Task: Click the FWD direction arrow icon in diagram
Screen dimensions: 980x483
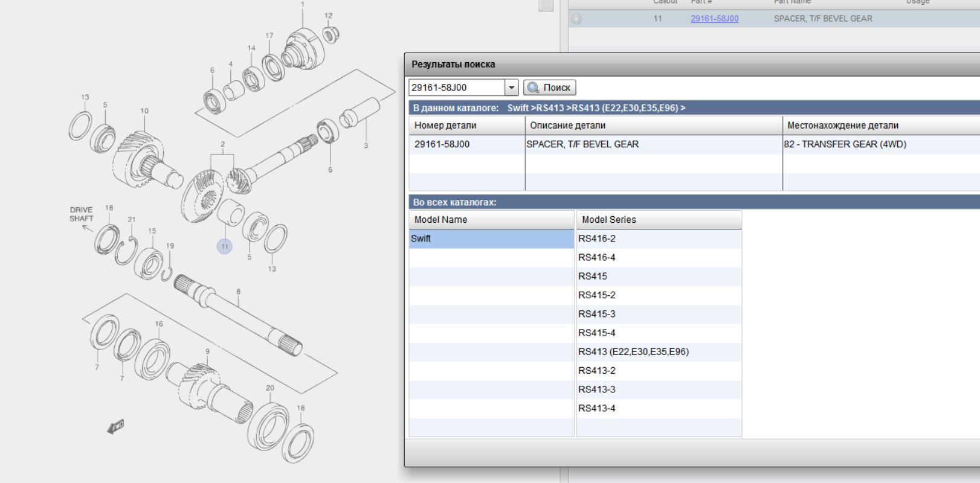Action: pos(115,427)
